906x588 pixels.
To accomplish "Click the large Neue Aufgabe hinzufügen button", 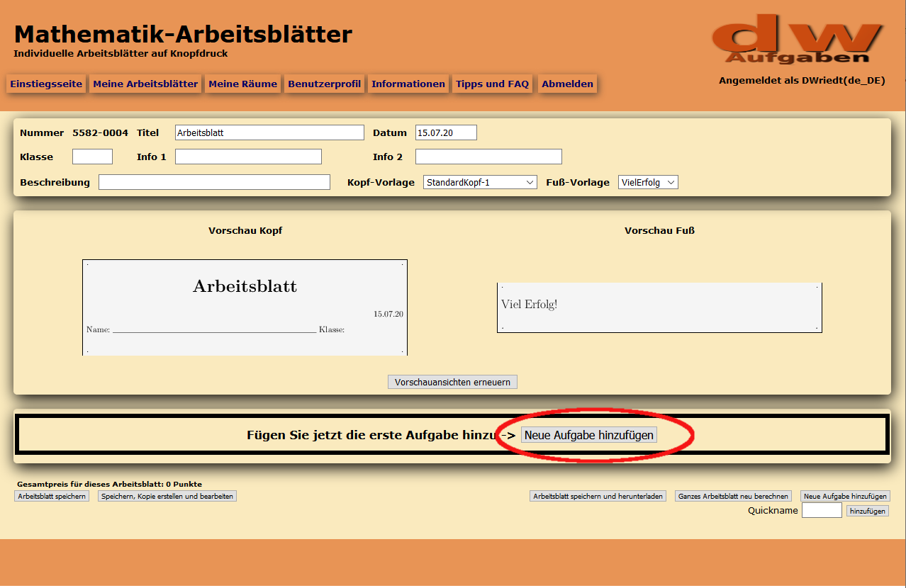I will [589, 435].
